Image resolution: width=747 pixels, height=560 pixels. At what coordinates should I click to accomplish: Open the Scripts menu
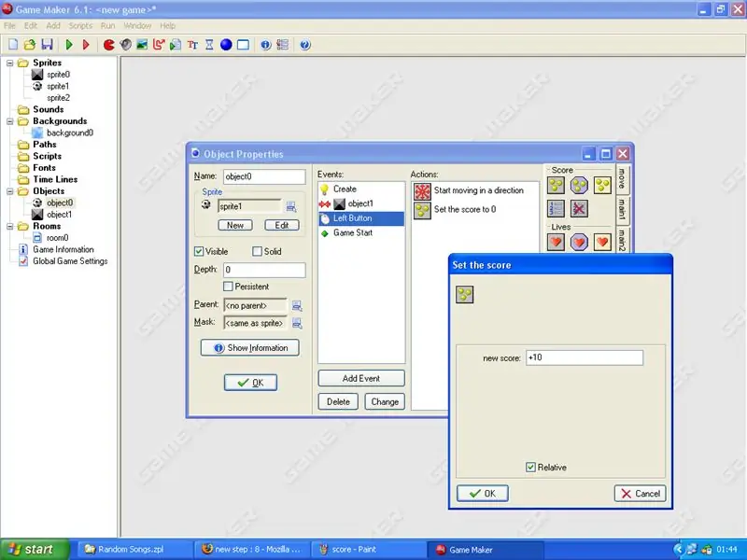(80, 26)
